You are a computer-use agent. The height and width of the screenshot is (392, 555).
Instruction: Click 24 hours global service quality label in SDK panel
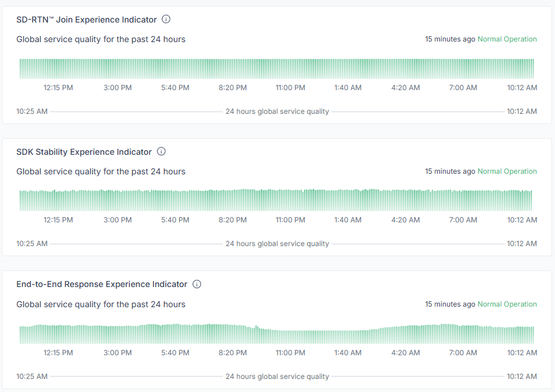pyautogui.click(x=277, y=244)
